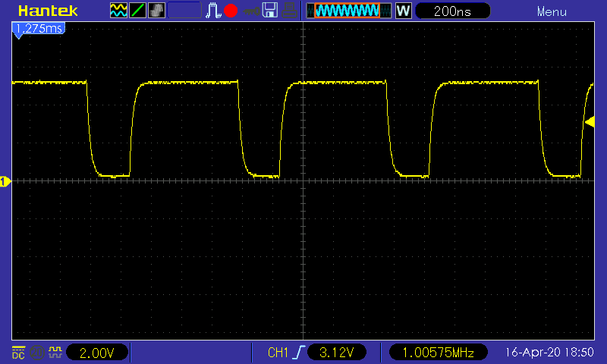607x364 pixels.
Task: Click the 2.00V vertical scale readout
Action: 97,353
